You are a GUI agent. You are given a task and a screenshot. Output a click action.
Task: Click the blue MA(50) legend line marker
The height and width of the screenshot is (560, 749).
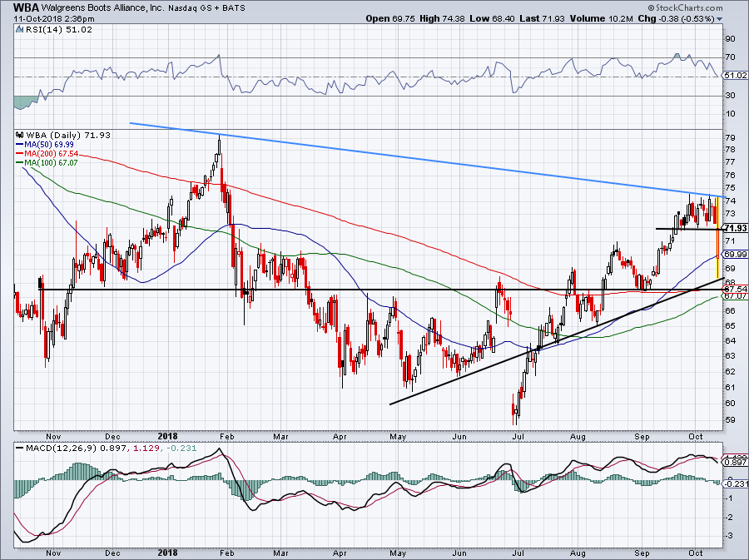(20, 145)
